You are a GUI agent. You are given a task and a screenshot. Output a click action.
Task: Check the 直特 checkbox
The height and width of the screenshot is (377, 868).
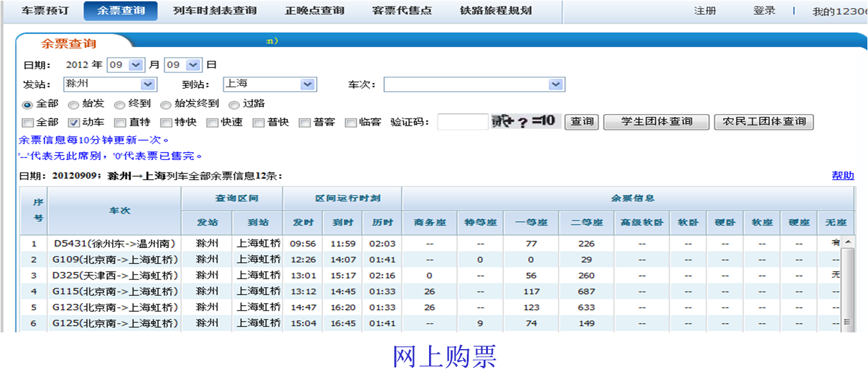point(120,122)
